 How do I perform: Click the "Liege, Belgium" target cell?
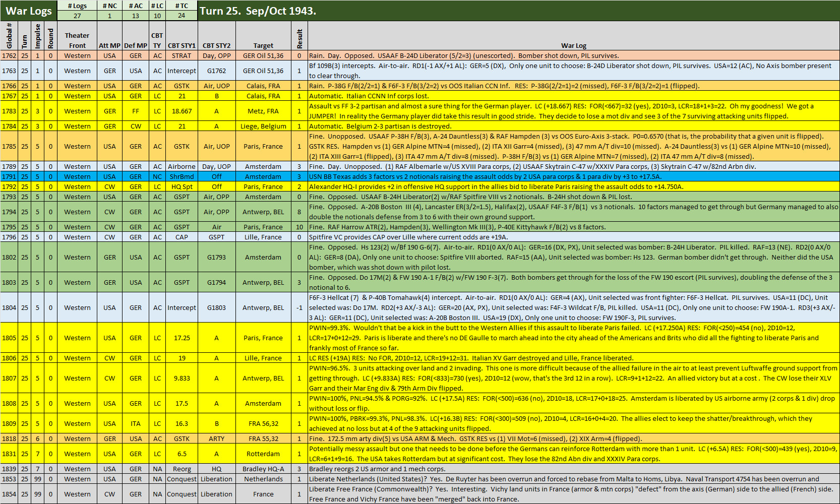(x=263, y=126)
